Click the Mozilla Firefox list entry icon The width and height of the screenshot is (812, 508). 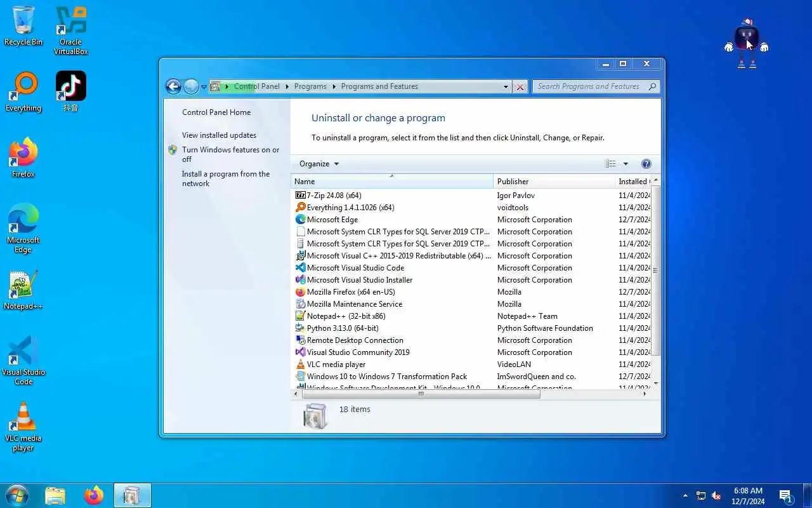click(301, 292)
